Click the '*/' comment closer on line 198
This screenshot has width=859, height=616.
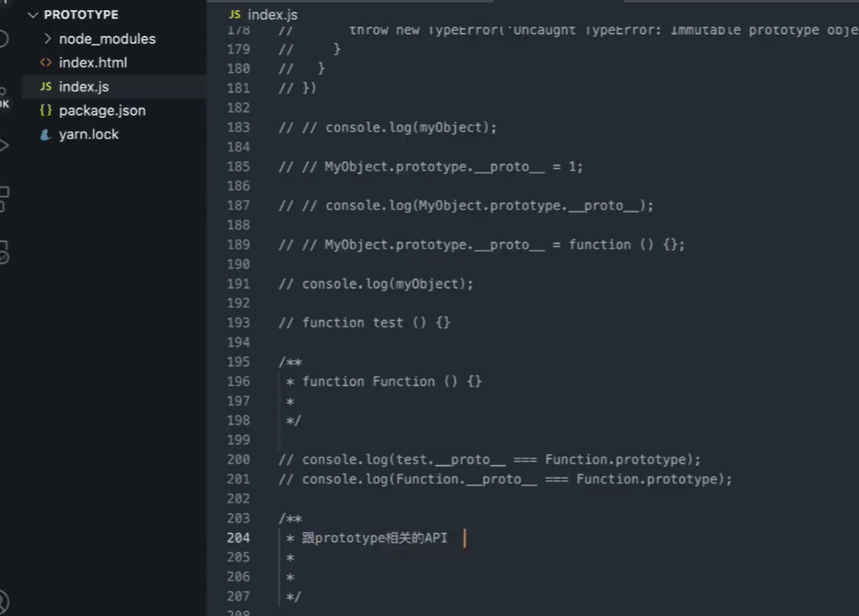tap(294, 420)
